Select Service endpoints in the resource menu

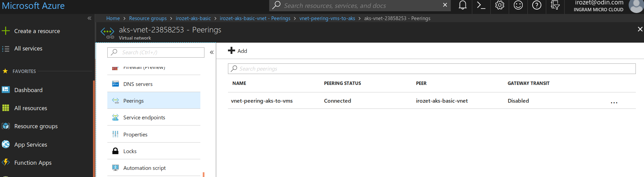144,117
